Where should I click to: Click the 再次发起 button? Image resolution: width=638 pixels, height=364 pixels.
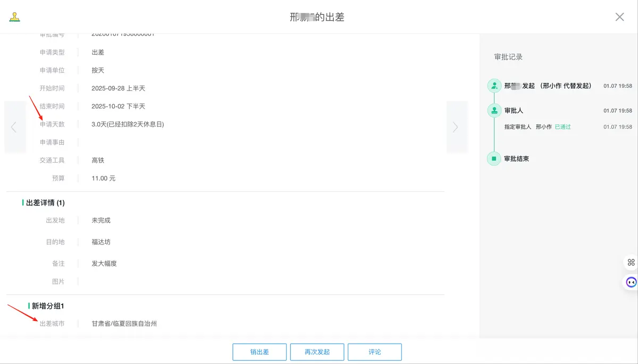click(x=317, y=352)
